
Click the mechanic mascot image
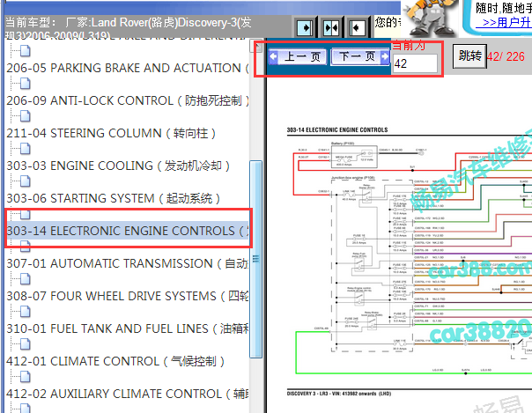[430, 18]
